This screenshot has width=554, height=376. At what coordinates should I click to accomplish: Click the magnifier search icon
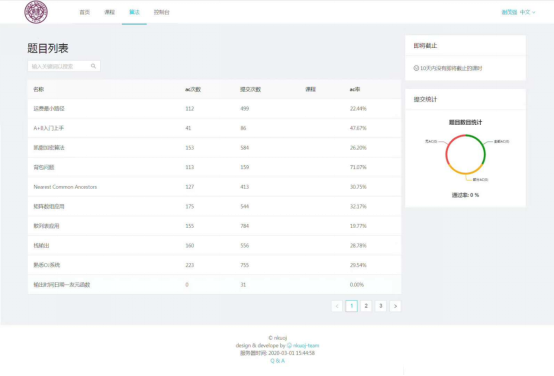pyautogui.click(x=93, y=66)
